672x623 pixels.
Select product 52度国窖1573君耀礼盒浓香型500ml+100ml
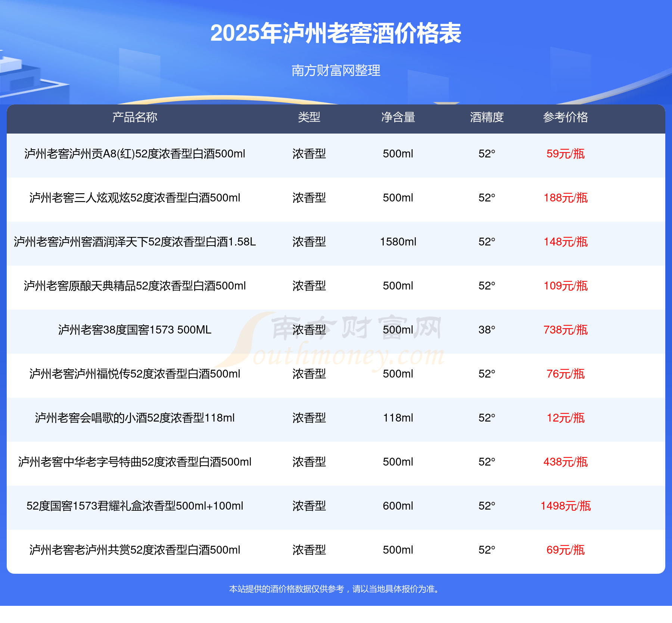click(135, 506)
